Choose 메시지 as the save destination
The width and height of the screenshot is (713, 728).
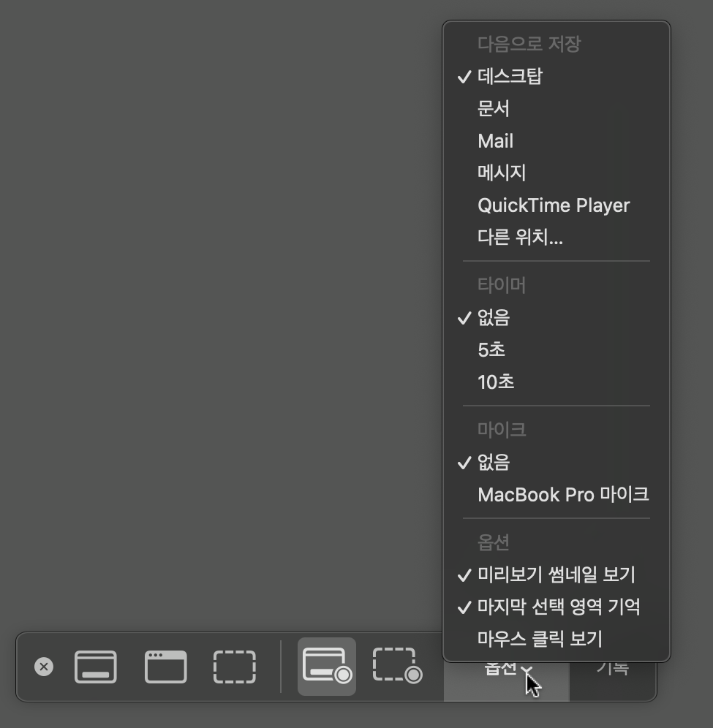[x=557, y=172]
